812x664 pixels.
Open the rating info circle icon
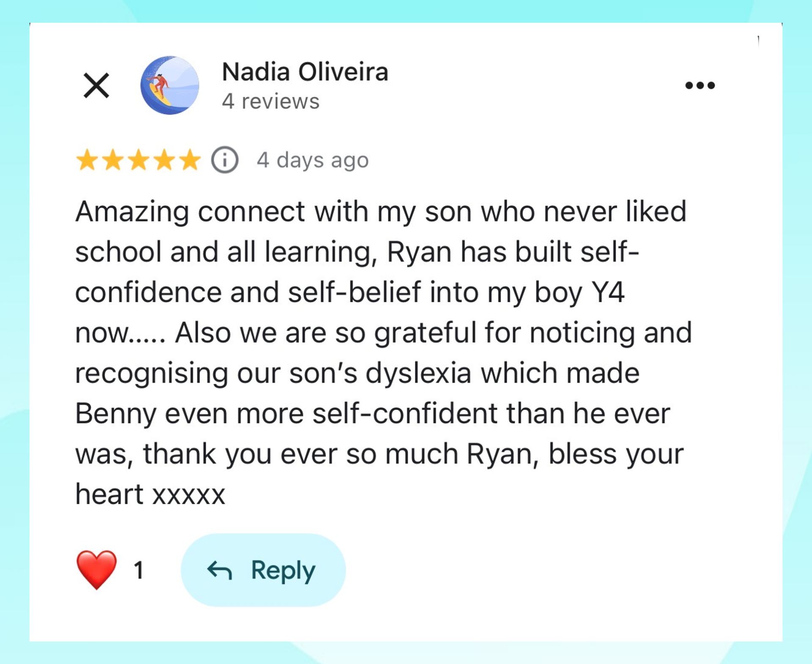tap(225, 160)
